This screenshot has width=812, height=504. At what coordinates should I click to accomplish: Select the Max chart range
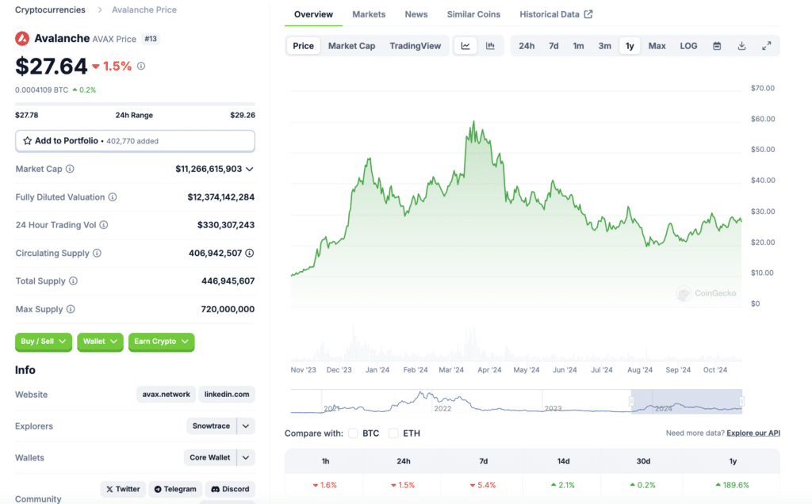[x=657, y=46]
